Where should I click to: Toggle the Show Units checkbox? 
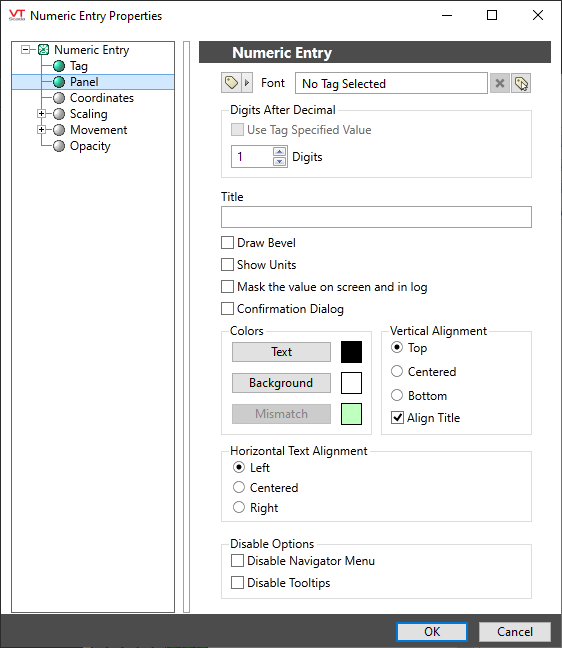[x=227, y=264]
